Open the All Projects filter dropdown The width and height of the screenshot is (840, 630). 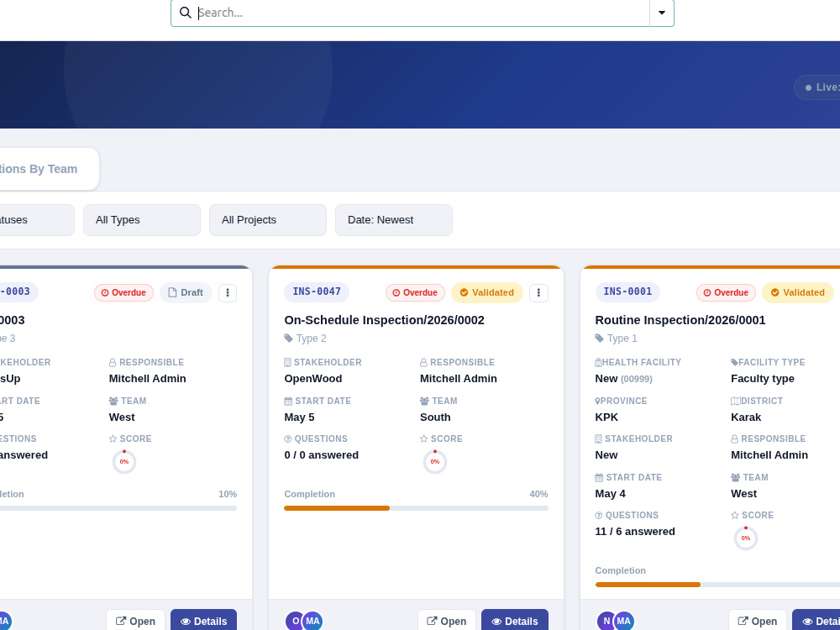(268, 219)
